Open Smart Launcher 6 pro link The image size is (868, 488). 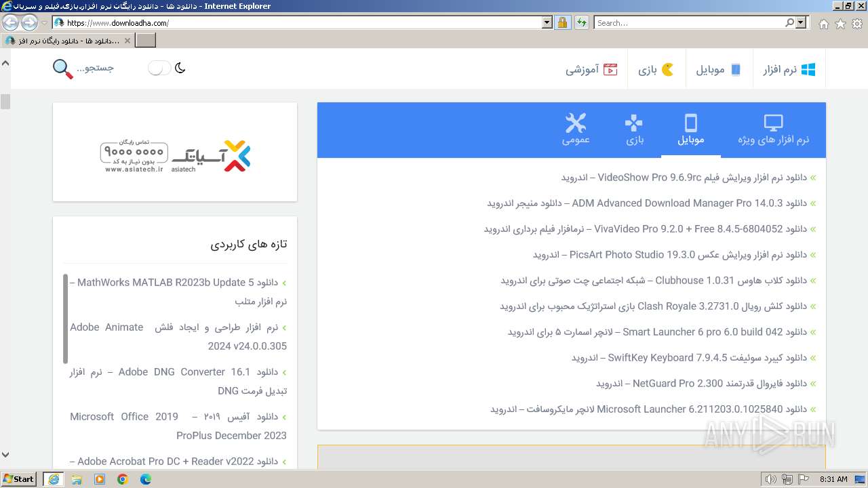657,332
